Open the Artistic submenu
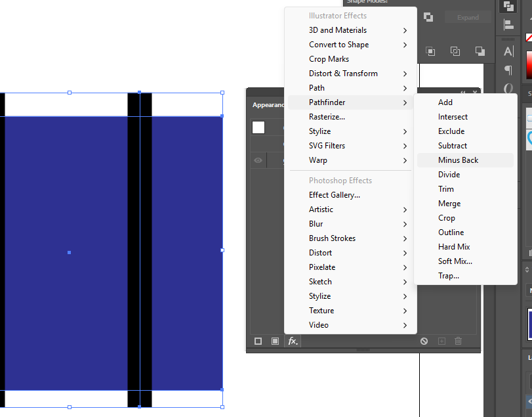Image resolution: width=532 pixels, height=417 pixels. pos(350,209)
